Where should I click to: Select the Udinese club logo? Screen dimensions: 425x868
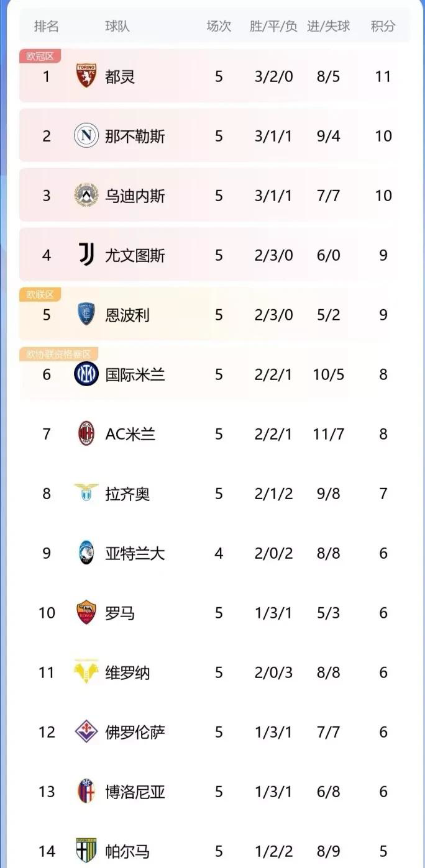87,195
